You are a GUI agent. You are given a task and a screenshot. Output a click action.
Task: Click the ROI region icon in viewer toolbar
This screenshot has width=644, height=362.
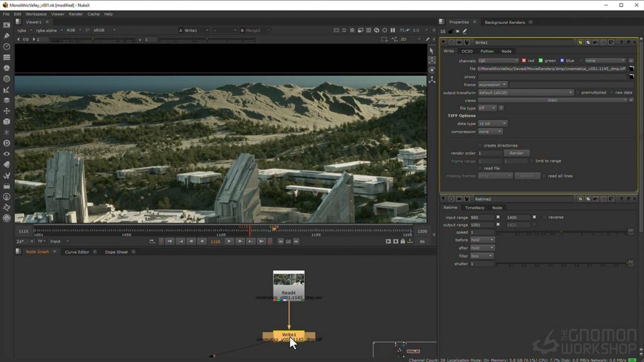[384, 40]
